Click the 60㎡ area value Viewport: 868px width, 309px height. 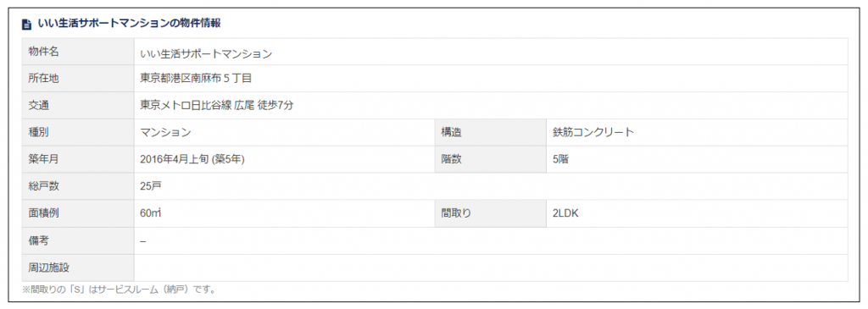point(151,214)
